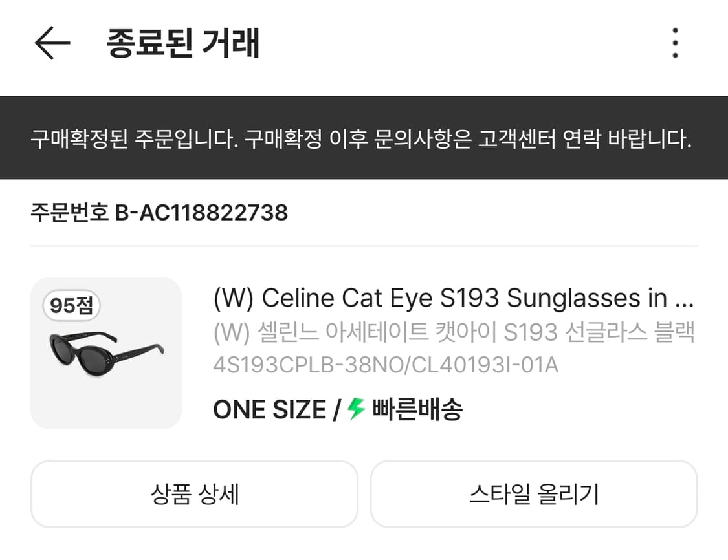Screen dimensions: 728x560
Task: Select order number B-AC118822738
Action: point(201,212)
